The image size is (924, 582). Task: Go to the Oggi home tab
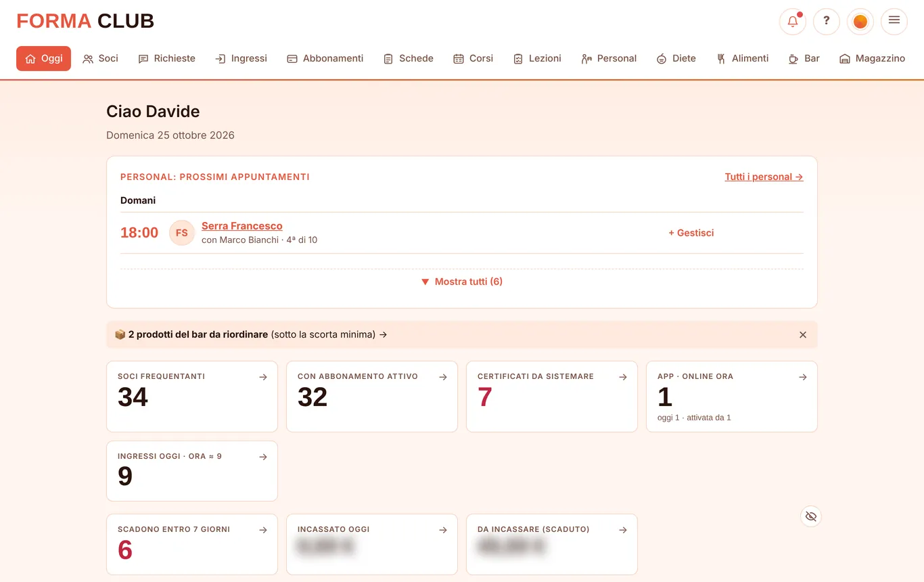pyautogui.click(x=43, y=58)
